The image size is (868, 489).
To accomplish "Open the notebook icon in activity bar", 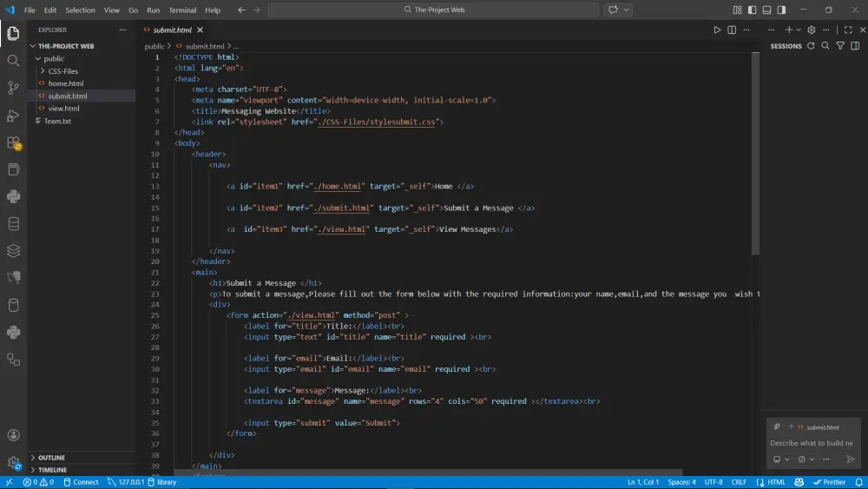I will [x=13, y=169].
